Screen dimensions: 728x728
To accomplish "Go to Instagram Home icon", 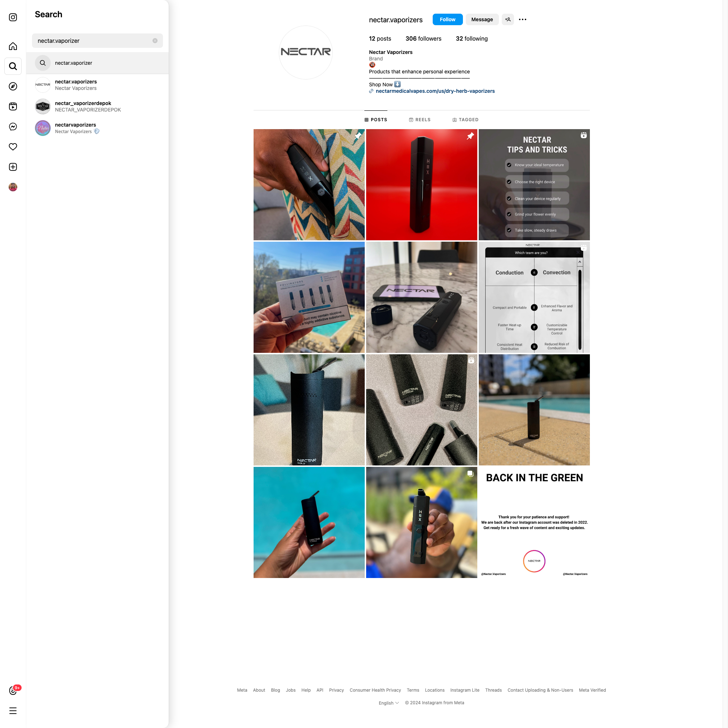I will pyautogui.click(x=13, y=46).
